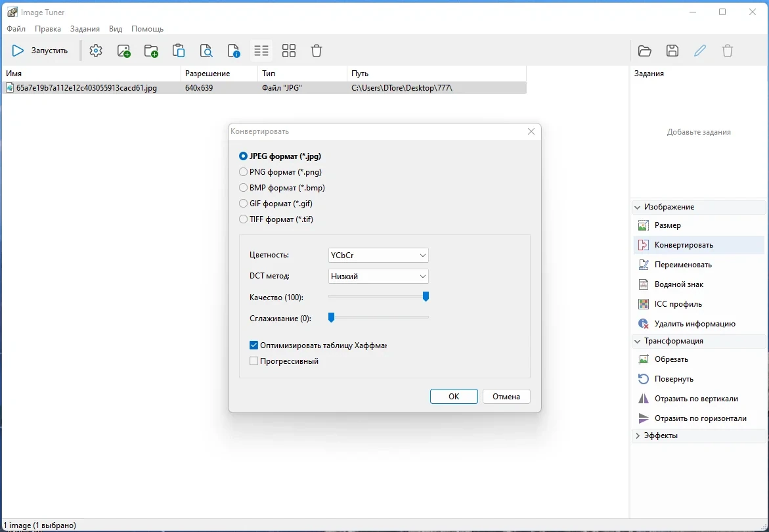The image size is (769, 532).
Task: Open the Задания menu
Action: pos(85,29)
